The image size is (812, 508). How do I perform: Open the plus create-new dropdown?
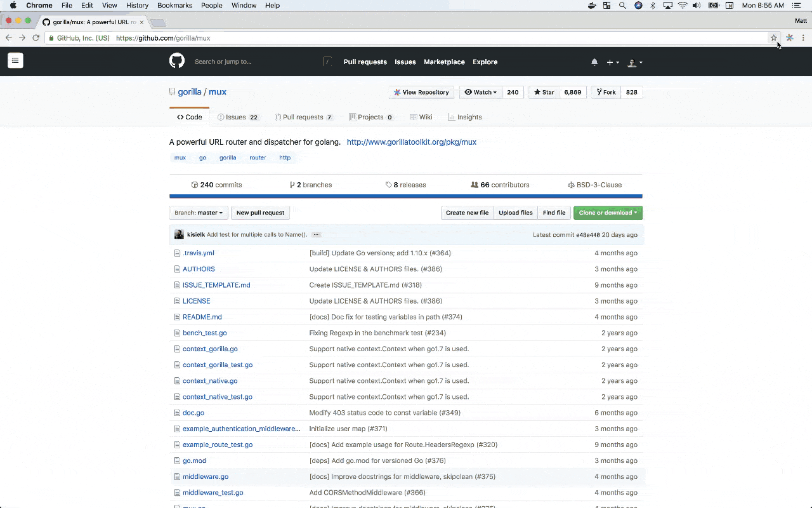[612, 62]
